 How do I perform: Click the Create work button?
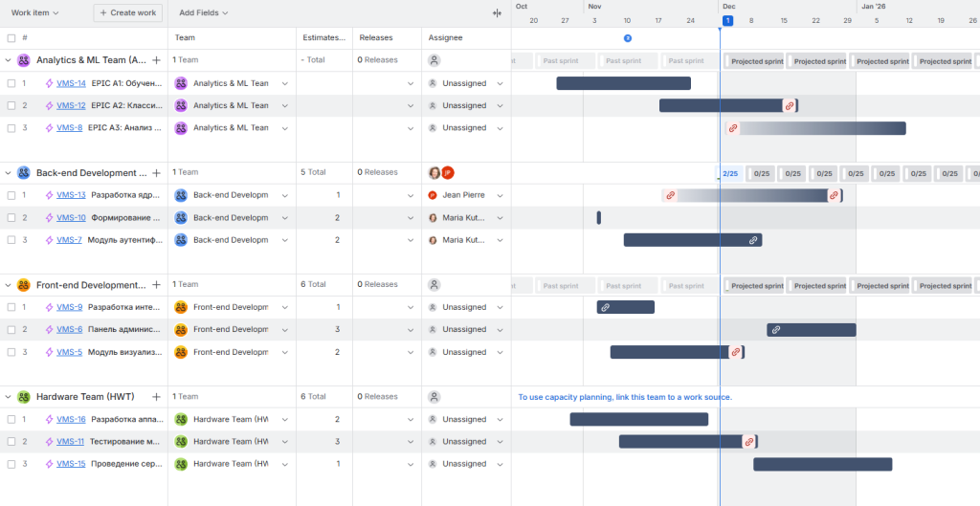[128, 12]
